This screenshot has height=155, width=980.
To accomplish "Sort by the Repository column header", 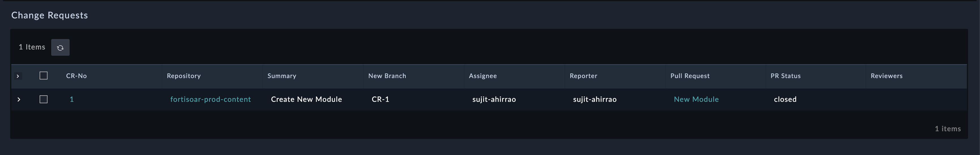I will (x=184, y=76).
